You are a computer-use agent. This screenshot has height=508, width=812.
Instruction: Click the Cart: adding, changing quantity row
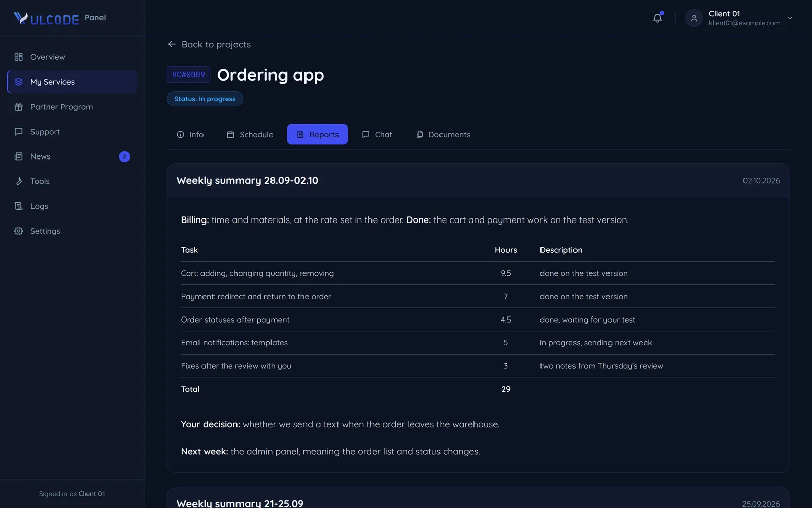(x=478, y=273)
